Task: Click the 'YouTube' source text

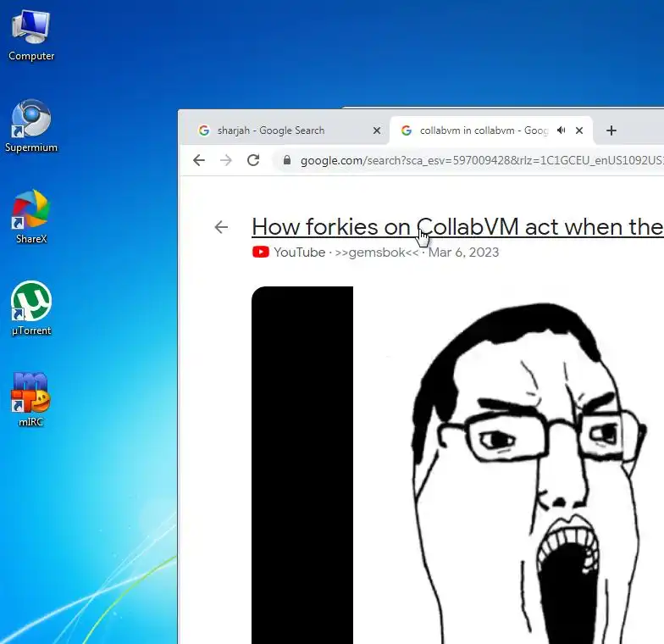Action: (x=300, y=253)
